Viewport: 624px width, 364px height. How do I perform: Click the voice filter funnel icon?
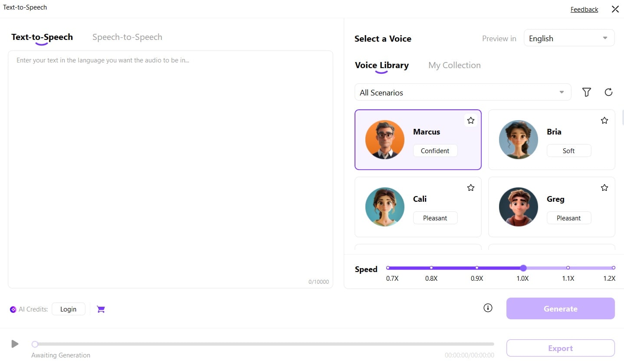pos(587,92)
